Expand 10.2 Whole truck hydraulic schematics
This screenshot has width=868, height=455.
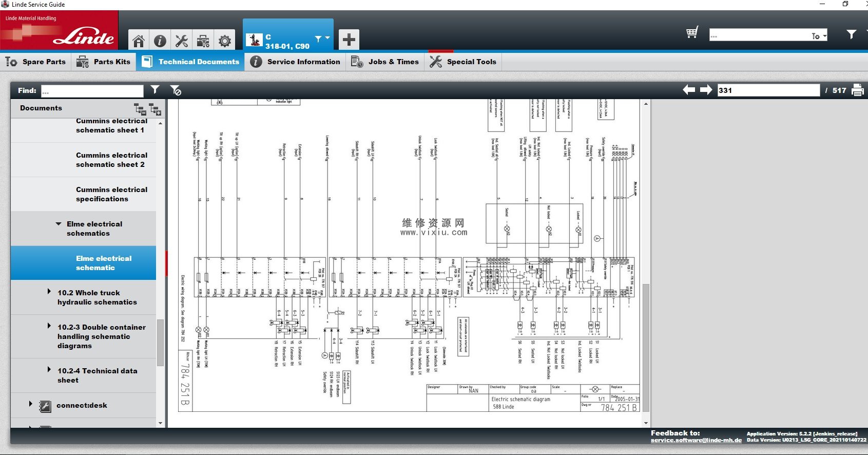(49, 291)
